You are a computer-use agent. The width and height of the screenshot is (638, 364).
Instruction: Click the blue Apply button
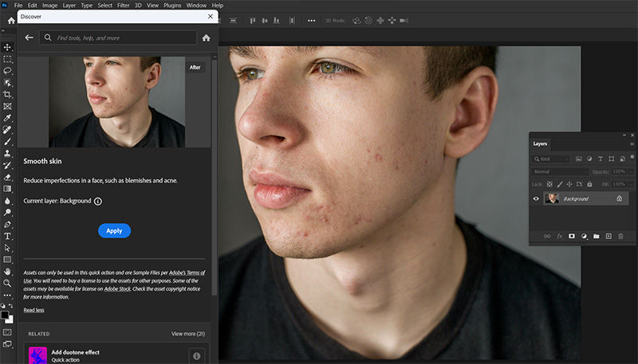[x=114, y=230]
